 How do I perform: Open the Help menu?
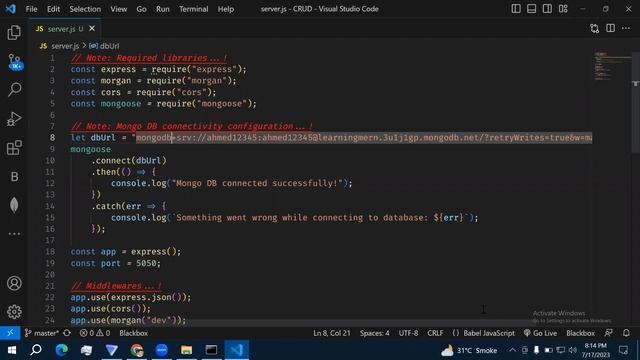click(226, 9)
